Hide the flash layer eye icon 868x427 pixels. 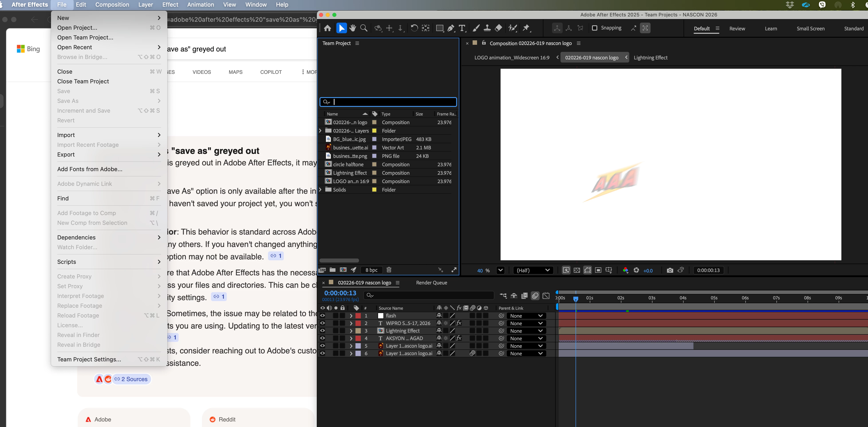point(322,315)
